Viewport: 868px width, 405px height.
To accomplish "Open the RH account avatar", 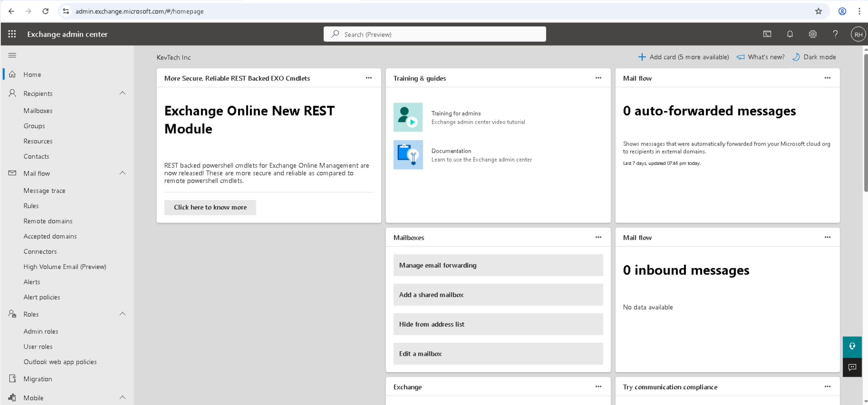I will (858, 35).
